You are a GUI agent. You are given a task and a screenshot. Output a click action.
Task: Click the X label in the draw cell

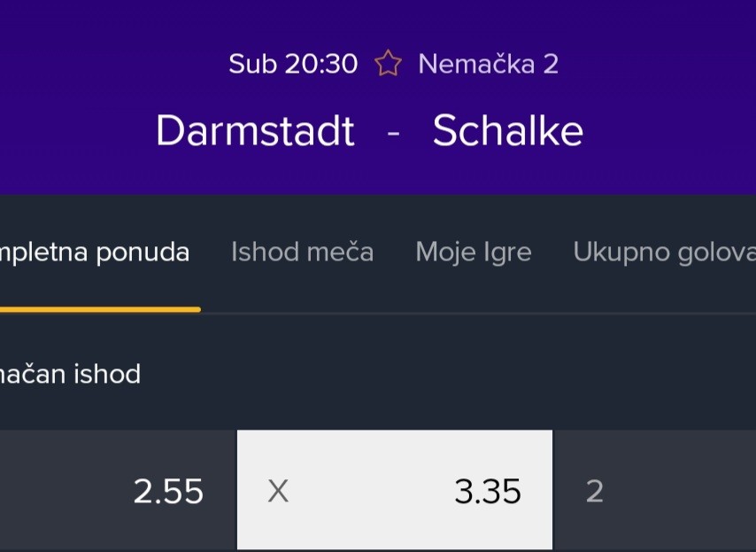(278, 491)
